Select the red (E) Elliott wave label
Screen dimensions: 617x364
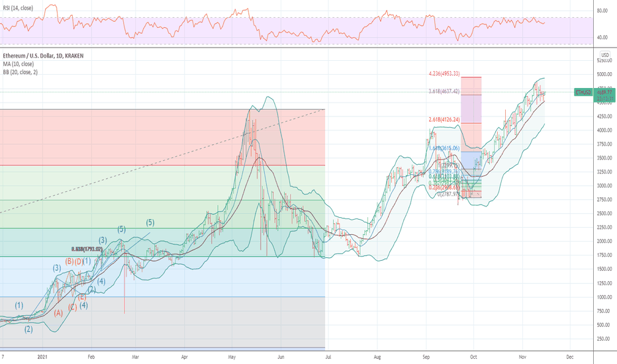click(82, 297)
